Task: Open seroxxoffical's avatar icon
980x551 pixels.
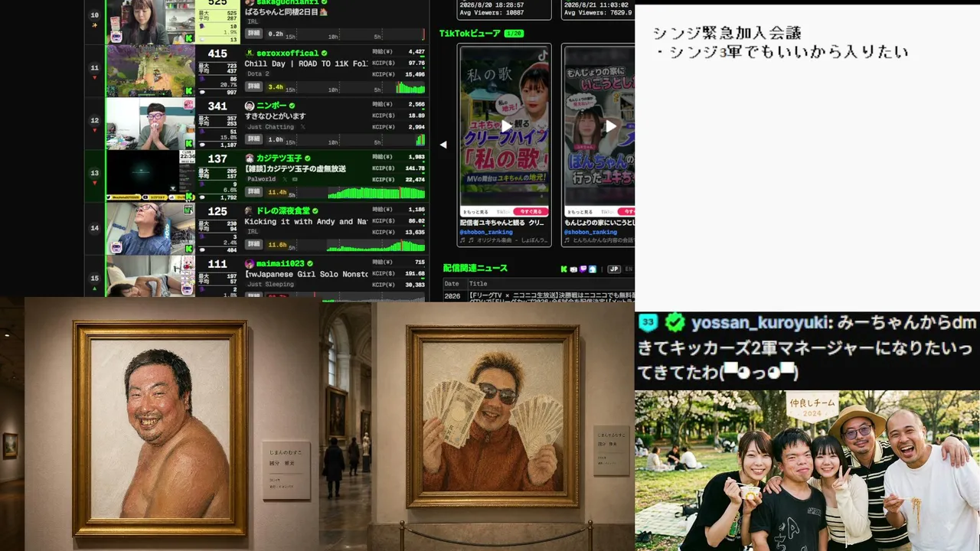Action: point(249,53)
